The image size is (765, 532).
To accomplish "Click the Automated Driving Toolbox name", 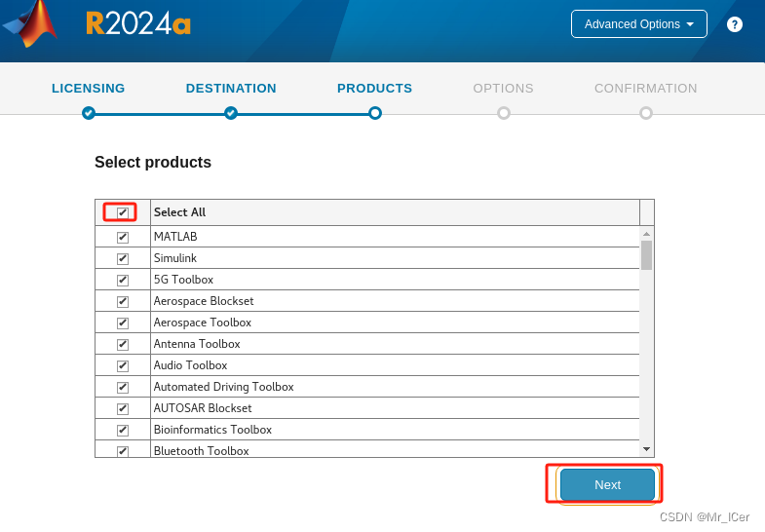I will click(223, 387).
